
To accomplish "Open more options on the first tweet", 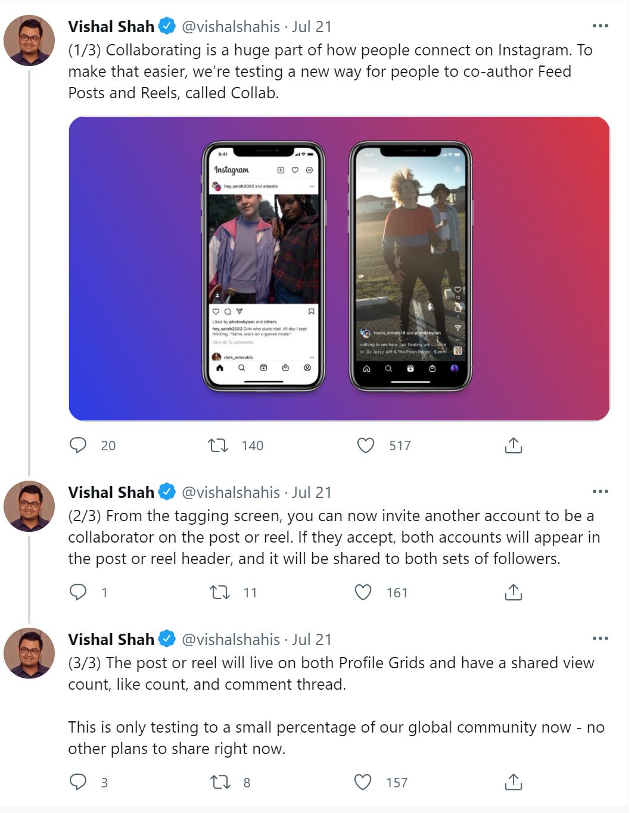I will [600, 26].
